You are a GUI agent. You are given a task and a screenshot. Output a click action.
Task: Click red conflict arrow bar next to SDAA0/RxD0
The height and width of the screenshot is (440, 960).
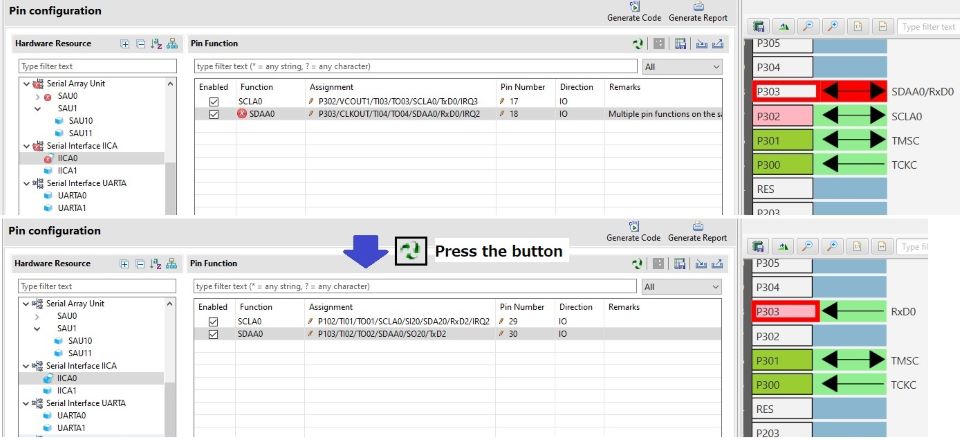point(852,92)
